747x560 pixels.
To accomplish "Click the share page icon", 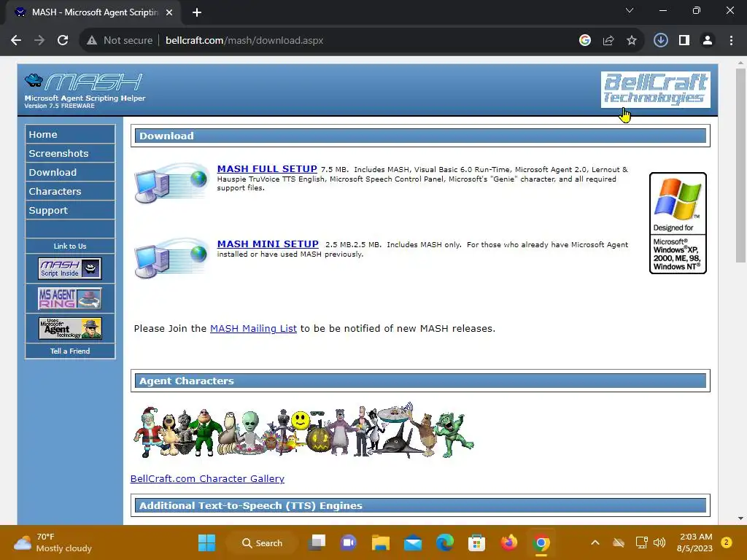I will (608, 41).
